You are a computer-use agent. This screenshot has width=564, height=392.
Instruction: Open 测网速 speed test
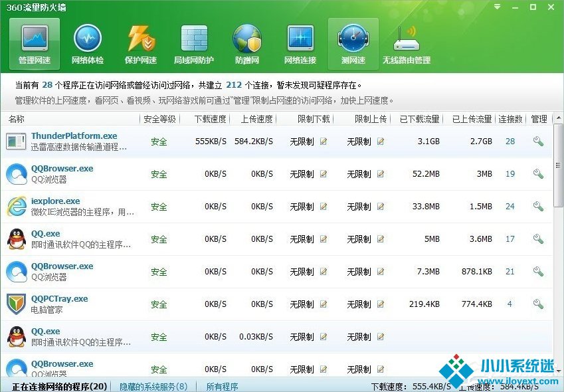click(x=353, y=43)
